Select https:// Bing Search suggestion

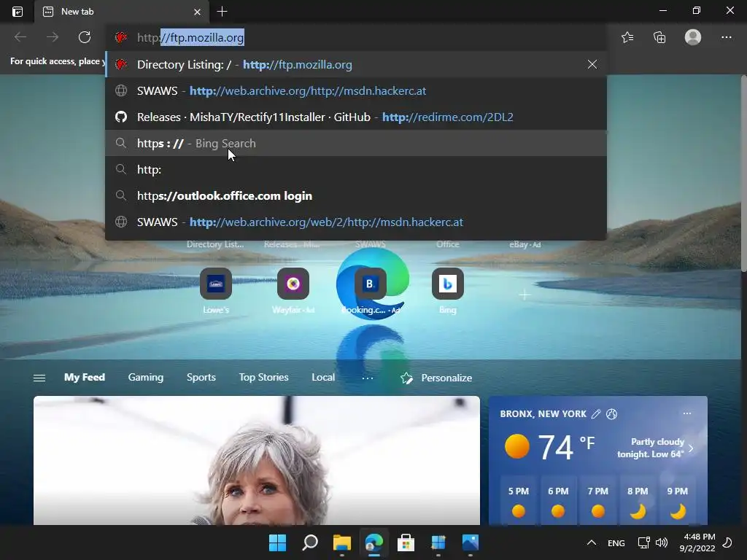pyautogui.click(x=356, y=143)
